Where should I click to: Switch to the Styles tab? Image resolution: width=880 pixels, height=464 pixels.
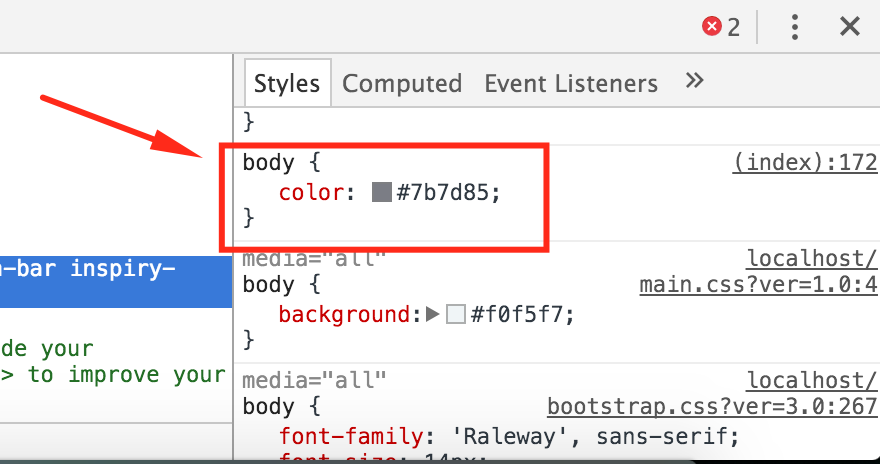click(x=287, y=84)
